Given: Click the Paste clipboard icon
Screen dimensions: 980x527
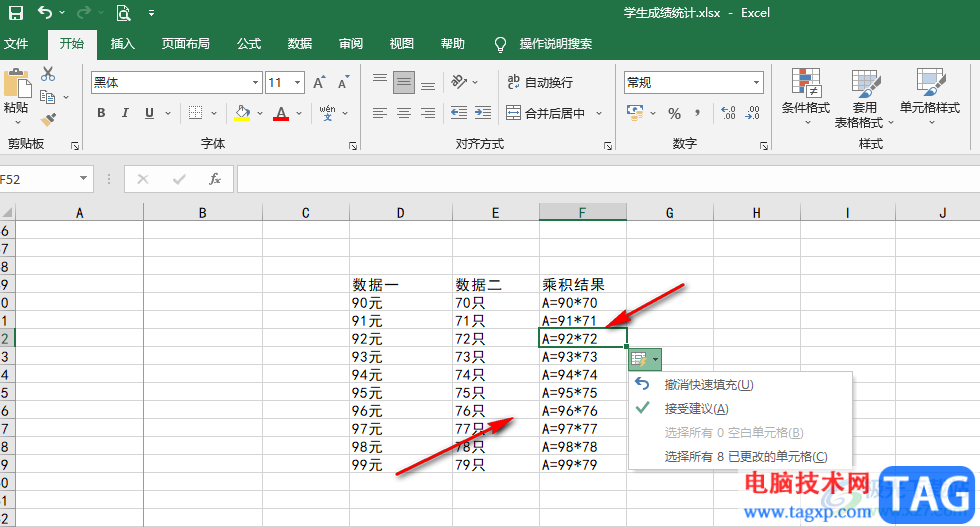Looking at the screenshot, I should (17, 84).
